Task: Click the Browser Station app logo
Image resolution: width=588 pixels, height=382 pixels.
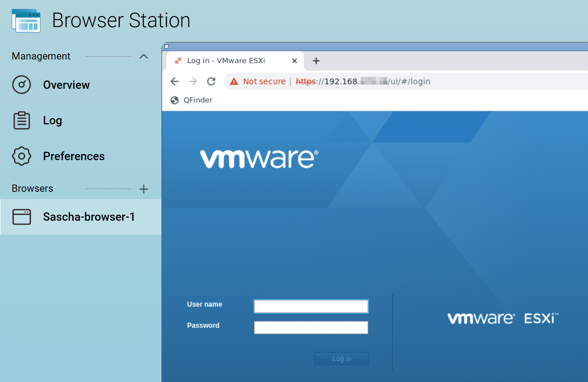Action: click(x=26, y=21)
